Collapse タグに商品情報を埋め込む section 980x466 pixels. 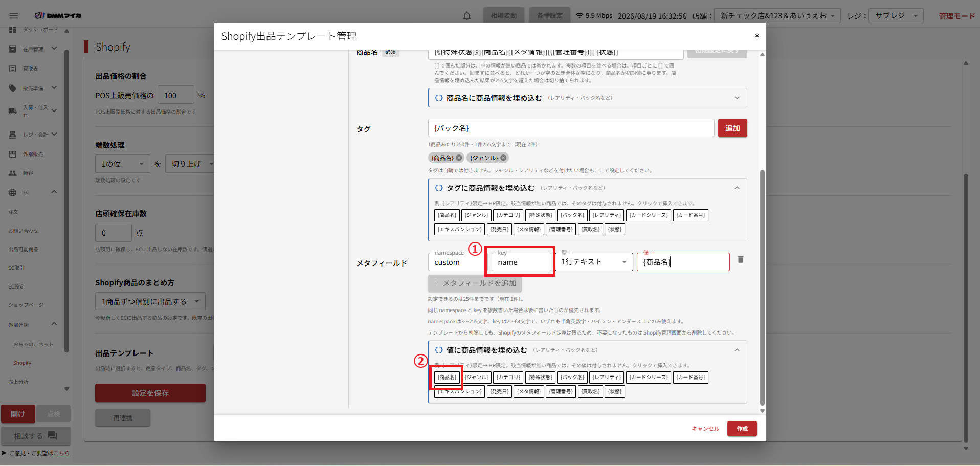coord(737,188)
